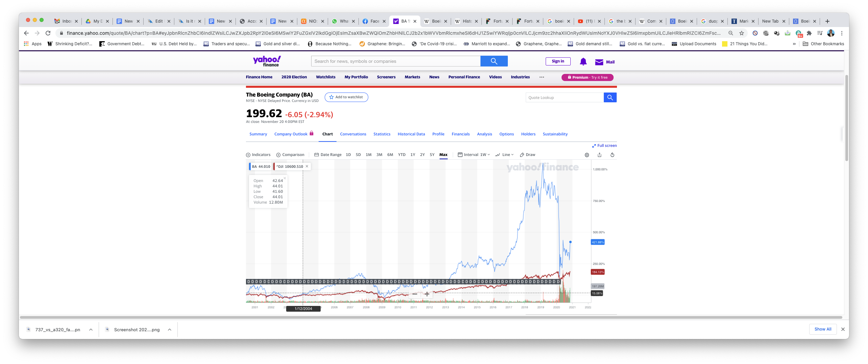
Task: Go to Markets section
Action: click(412, 77)
